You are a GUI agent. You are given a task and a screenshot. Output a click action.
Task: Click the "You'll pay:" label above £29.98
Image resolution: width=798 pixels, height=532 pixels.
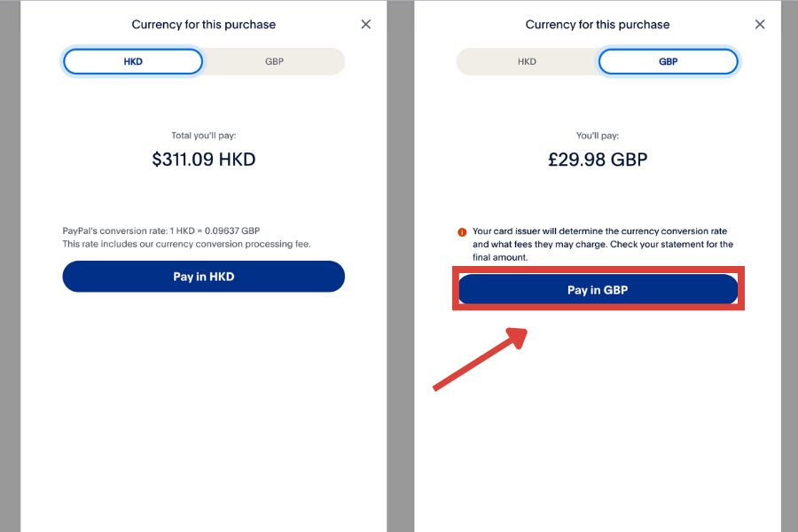tap(598, 136)
